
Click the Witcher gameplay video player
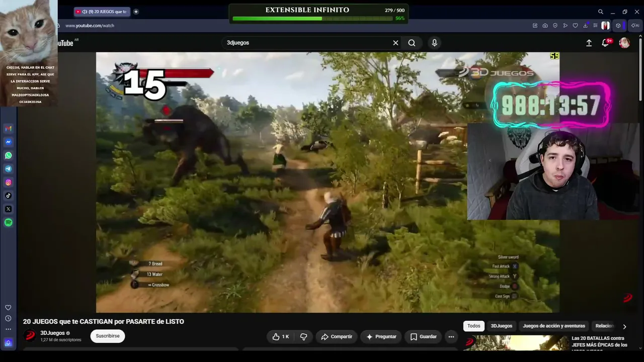pos(328,182)
